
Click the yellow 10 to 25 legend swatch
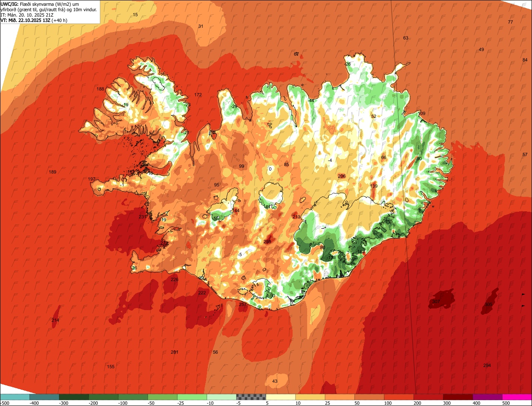(x=310, y=397)
